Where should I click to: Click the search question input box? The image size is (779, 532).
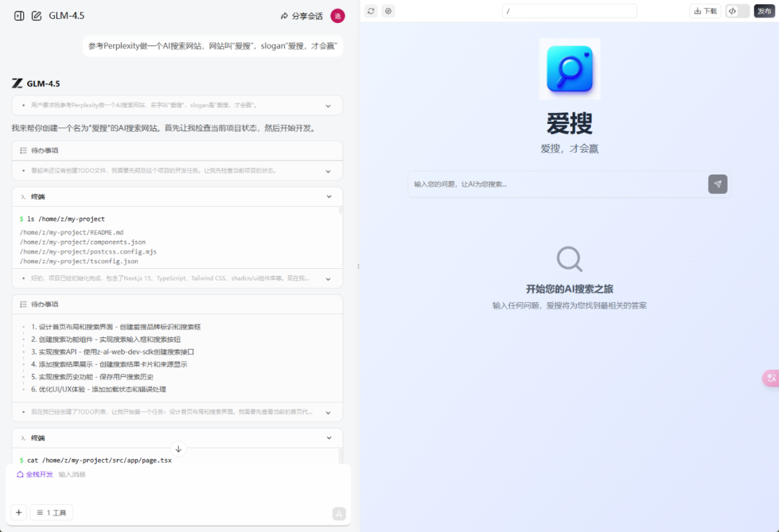[558, 185]
